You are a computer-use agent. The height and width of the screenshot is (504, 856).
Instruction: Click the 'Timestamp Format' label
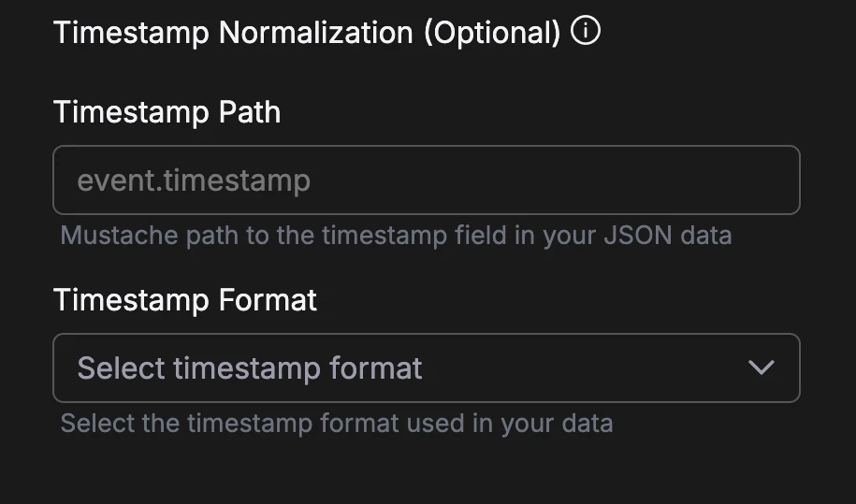185,300
